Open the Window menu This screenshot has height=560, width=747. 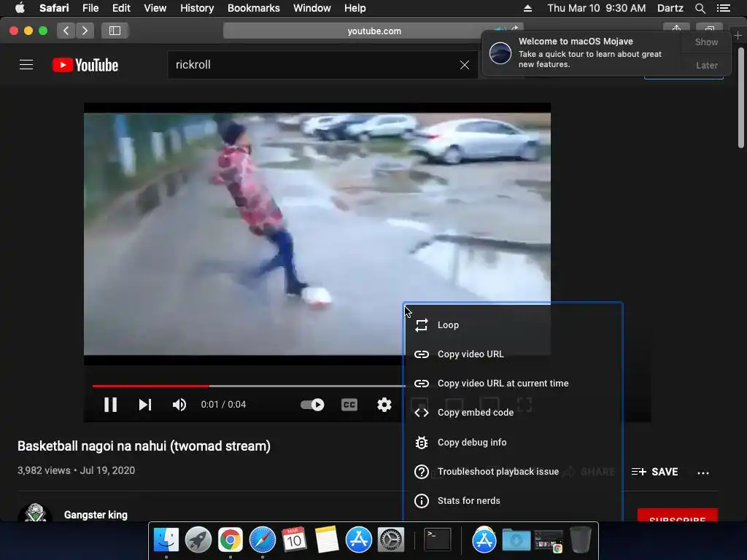coord(311,8)
